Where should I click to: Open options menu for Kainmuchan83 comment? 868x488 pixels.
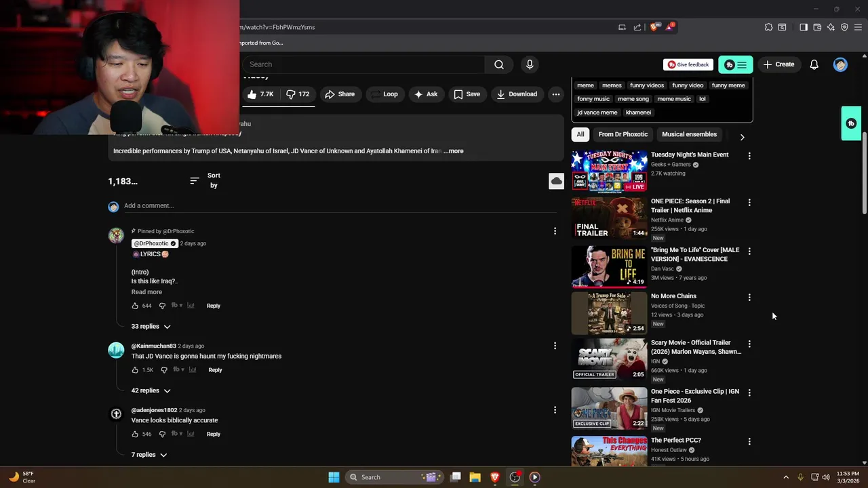coord(555,346)
